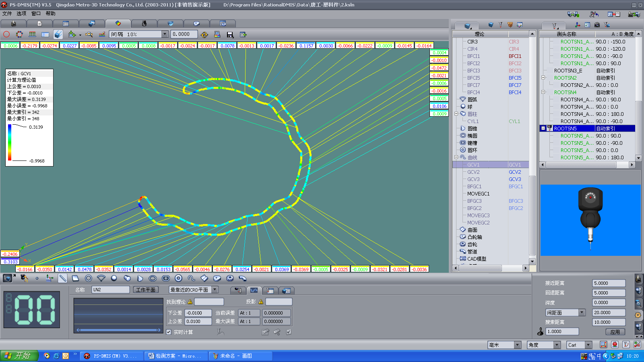Click the export with green arrow icon
Image resolution: width=644 pixels, height=362 pixels.
point(243,35)
